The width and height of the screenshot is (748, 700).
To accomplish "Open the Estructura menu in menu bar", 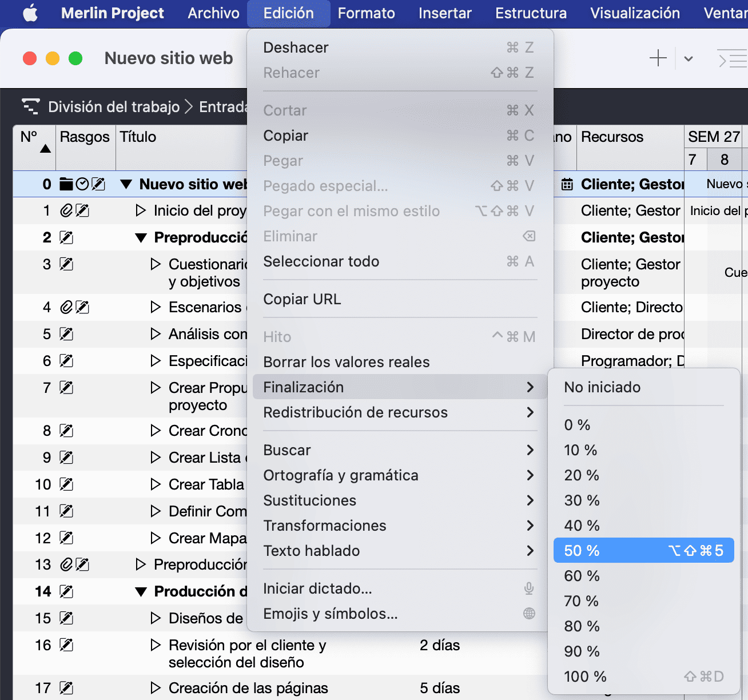I will pyautogui.click(x=531, y=13).
